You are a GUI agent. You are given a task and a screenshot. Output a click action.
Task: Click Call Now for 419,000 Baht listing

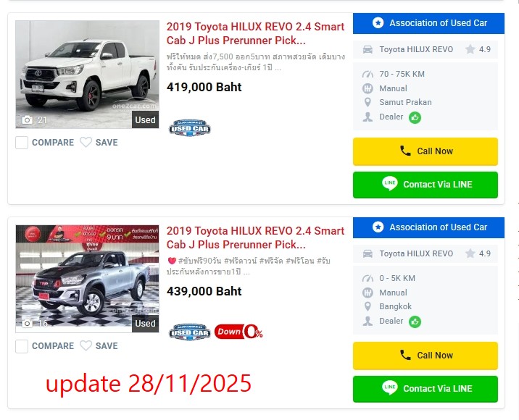tap(425, 151)
